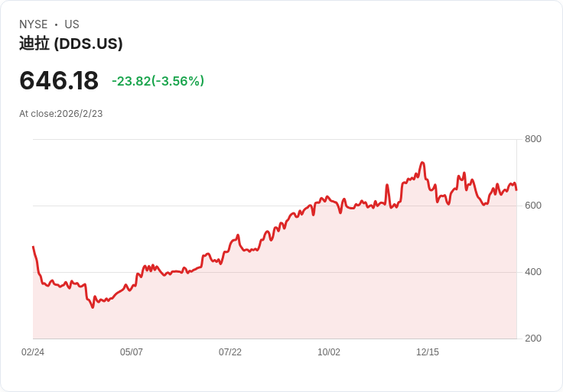This screenshot has height=392, width=563.
Task: Click the chart's highest peak near 12/15
Action: click(422, 163)
